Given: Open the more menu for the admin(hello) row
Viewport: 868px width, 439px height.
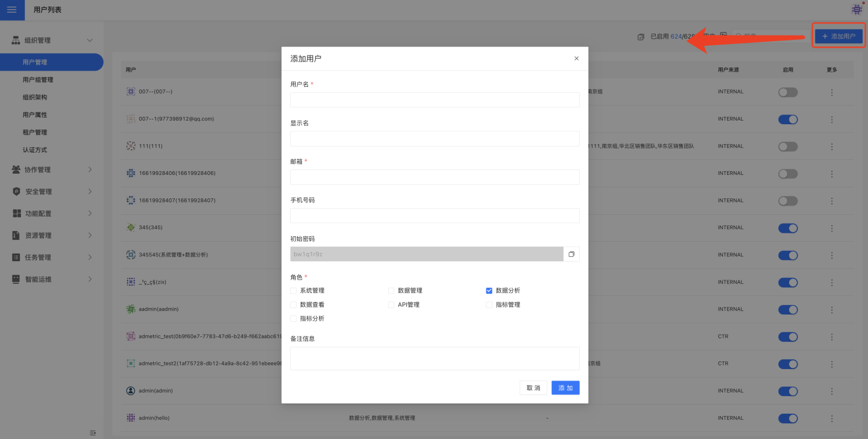Looking at the screenshot, I should 832,418.
